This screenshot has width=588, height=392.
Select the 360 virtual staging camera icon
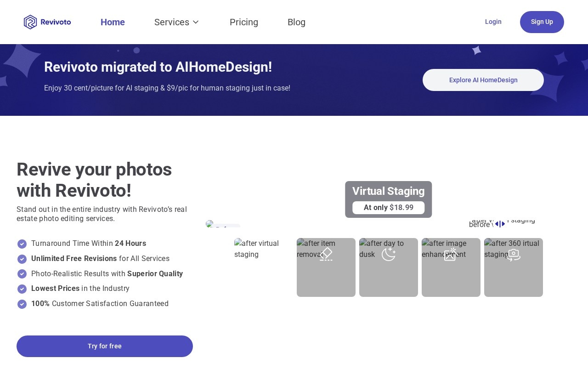[x=513, y=255]
